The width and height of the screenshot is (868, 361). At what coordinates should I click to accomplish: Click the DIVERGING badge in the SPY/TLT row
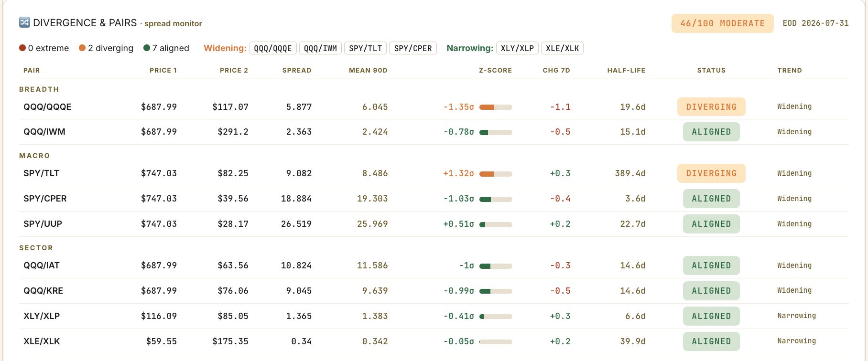click(711, 173)
